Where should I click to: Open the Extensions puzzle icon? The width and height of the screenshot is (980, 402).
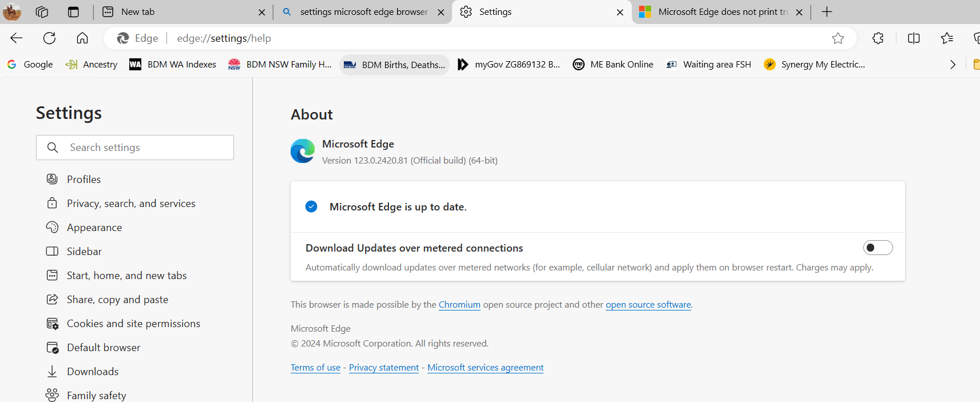coord(878,38)
